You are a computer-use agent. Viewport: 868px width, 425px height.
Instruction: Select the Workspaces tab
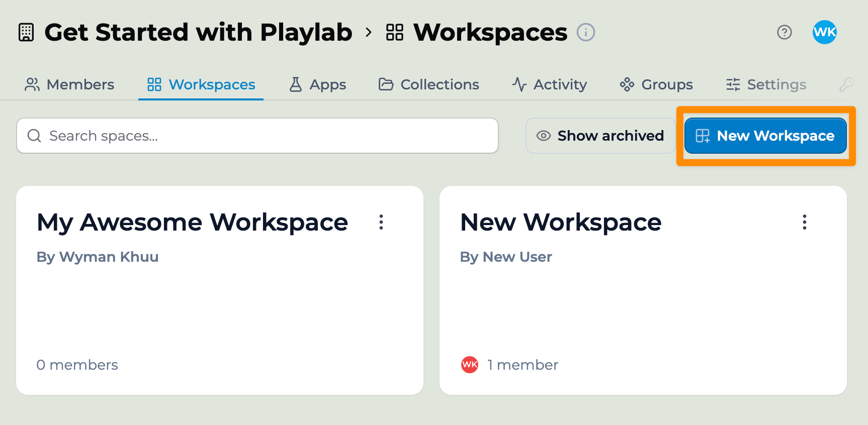click(x=201, y=84)
